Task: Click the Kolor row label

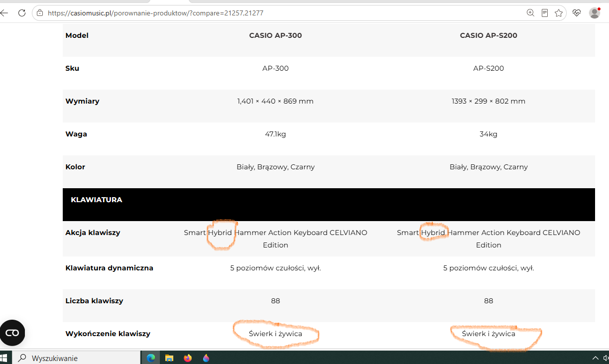Action: (x=75, y=167)
